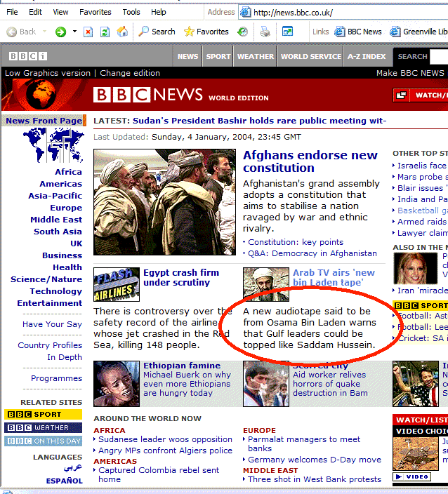Screen dimensions: 448x494
Task: Click the world map graphic in the sidebar
Action: pos(53,145)
